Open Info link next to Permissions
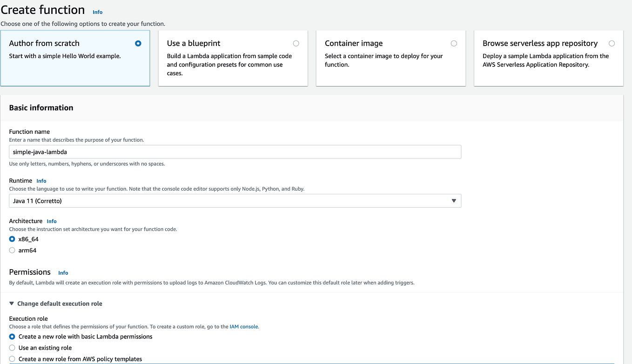The width and height of the screenshot is (632, 364). [63, 273]
